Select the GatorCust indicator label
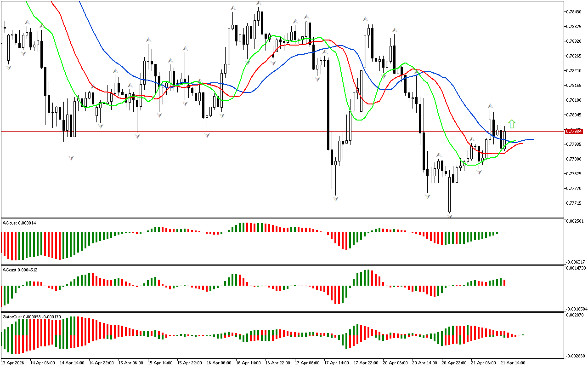The image size is (588, 368). point(32,317)
